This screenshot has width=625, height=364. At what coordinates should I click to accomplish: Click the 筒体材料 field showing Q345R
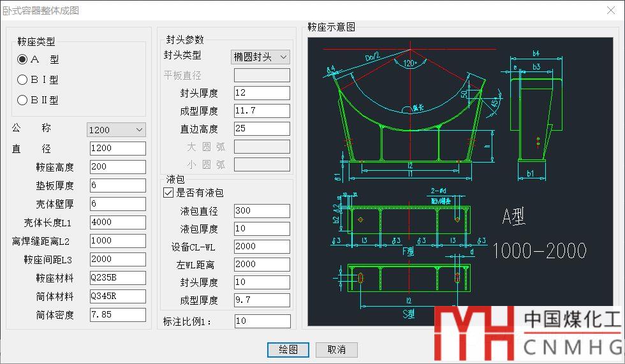[x=117, y=296]
